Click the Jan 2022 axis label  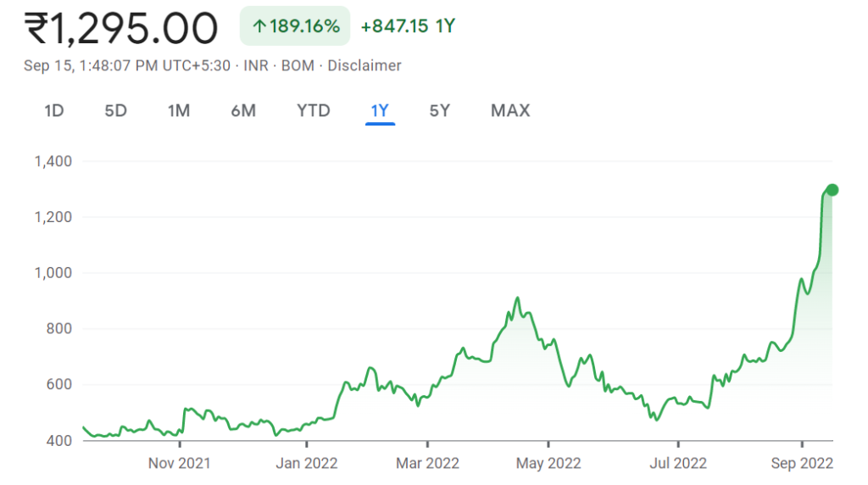[306, 463]
